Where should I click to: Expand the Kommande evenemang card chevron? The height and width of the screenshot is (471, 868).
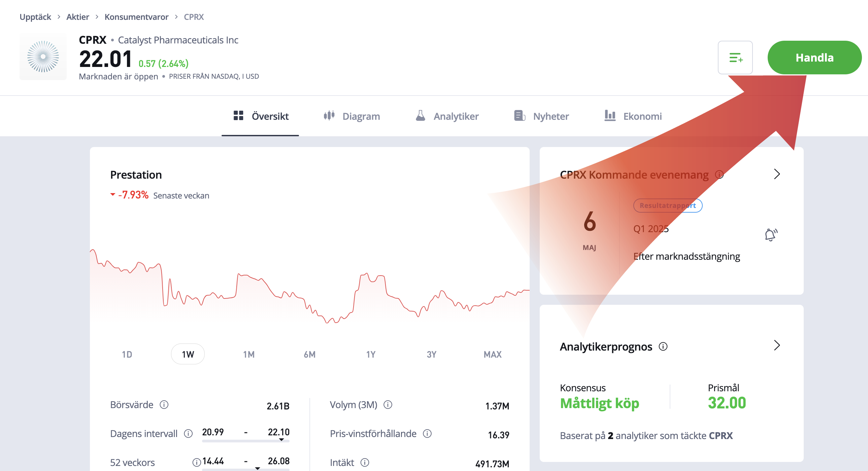tap(777, 174)
